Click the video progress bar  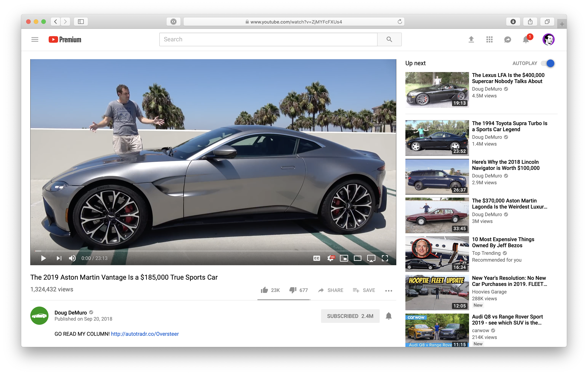(x=213, y=251)
